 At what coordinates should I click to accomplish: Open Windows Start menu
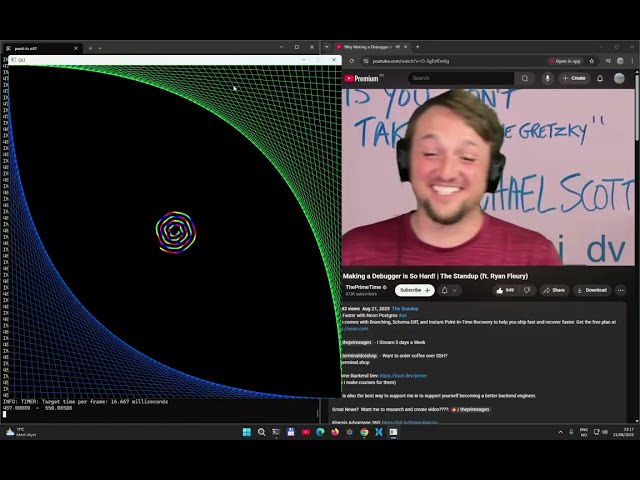(247, 432)
